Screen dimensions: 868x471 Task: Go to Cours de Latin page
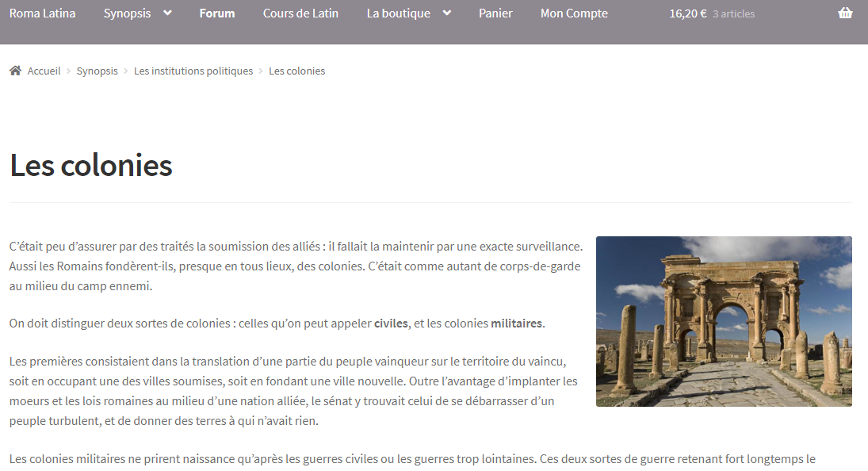pos(300,13)
